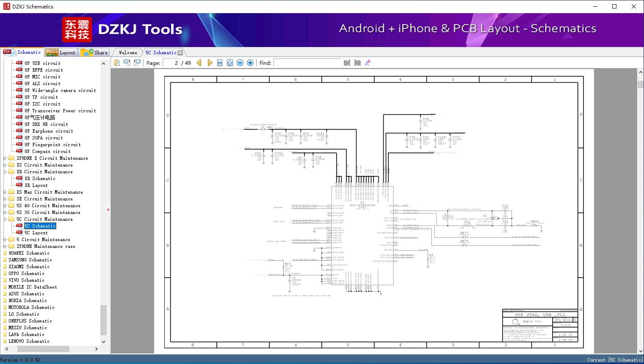Click the find next icon
Image resolution: width=644 pixels, height=364 pixels.
[x=357, y=63]
